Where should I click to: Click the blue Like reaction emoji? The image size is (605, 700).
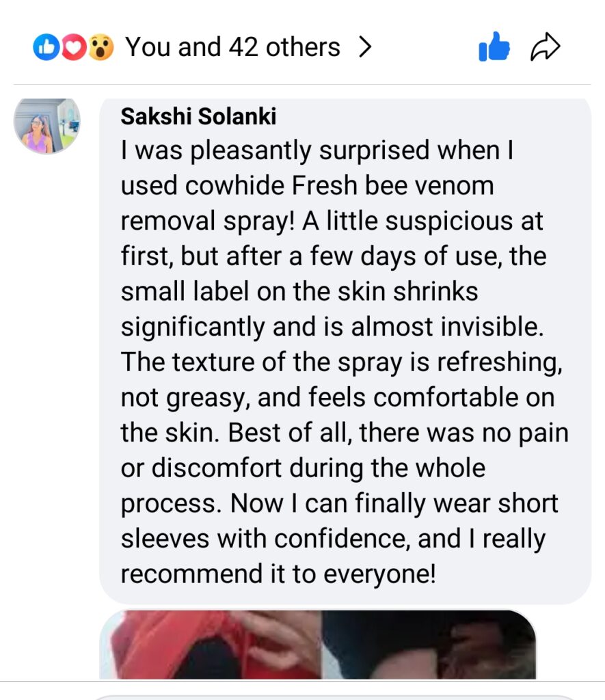(45, 47)
